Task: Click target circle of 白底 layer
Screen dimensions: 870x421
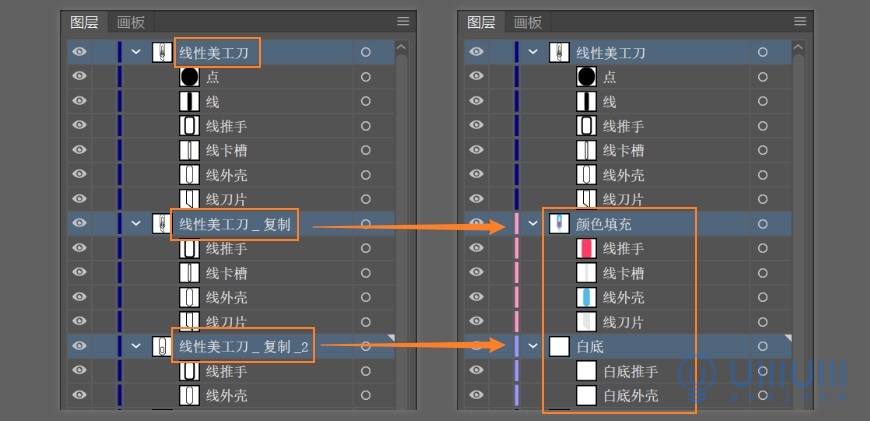Action: point(762,346)
